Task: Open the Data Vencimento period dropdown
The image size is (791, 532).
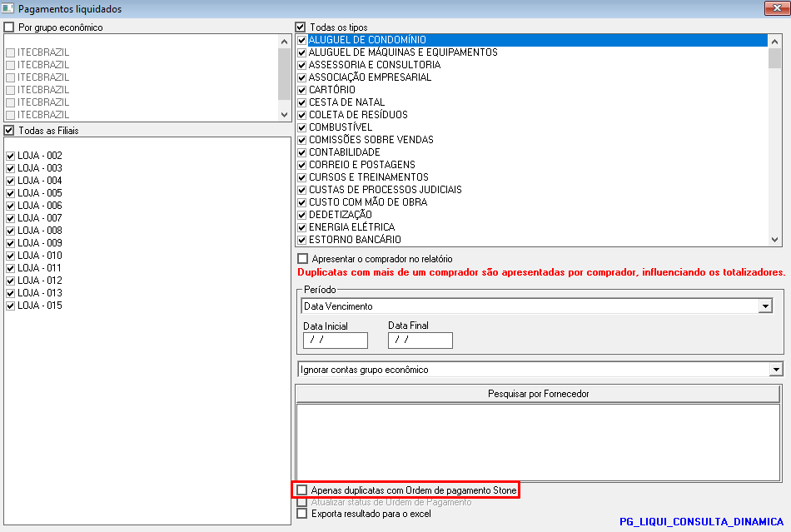Action: click(x=765, y=306)
